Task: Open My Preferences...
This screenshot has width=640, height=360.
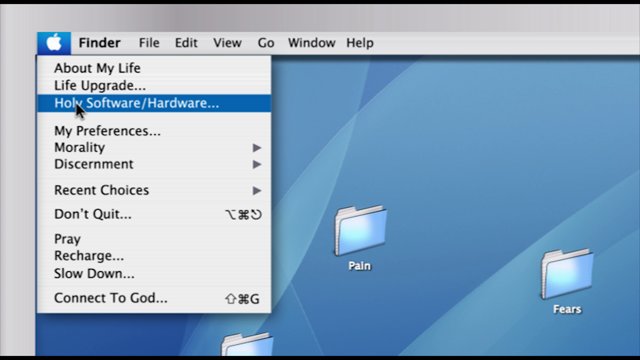Action: [x=154, y=131]
